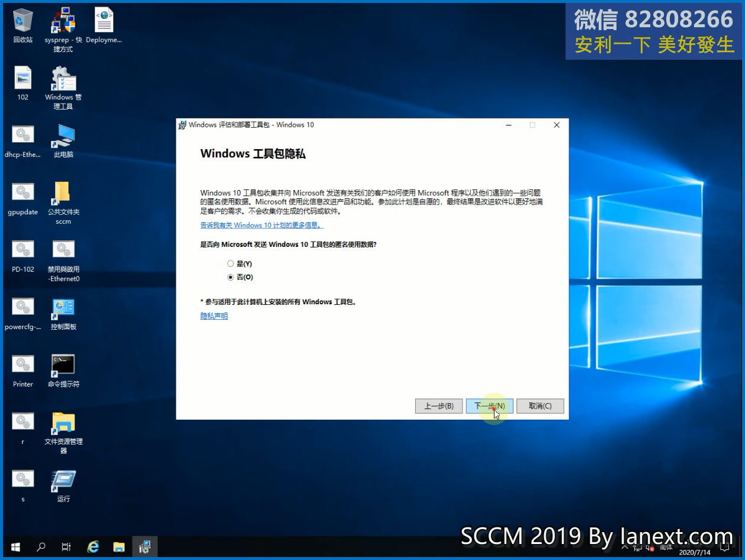Open taskbar search magnifier
This screenshot has width=745, height=560.
click(41, 548)
